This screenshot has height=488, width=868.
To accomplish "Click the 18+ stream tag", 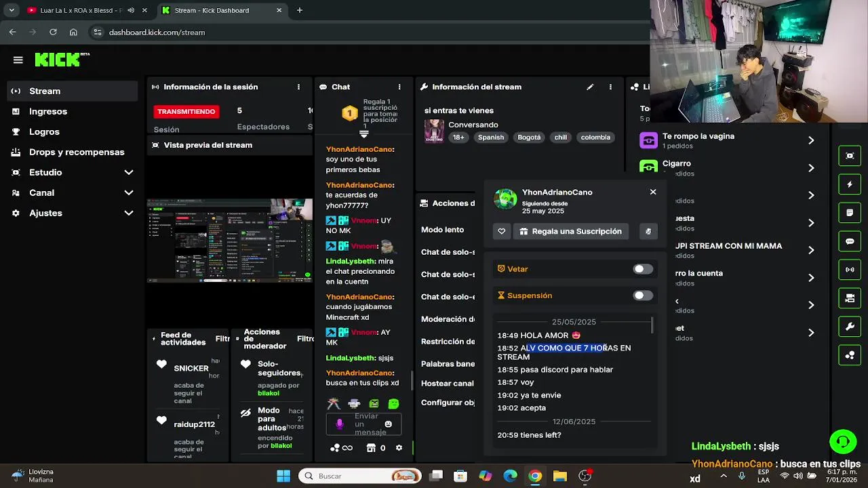I will [x=458, y=137].
